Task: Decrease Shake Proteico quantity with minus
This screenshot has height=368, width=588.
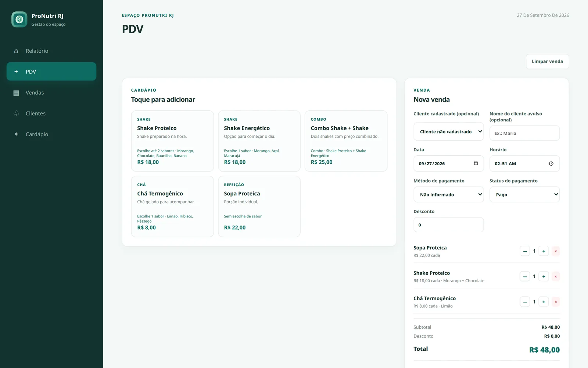Action: [525, 276]
